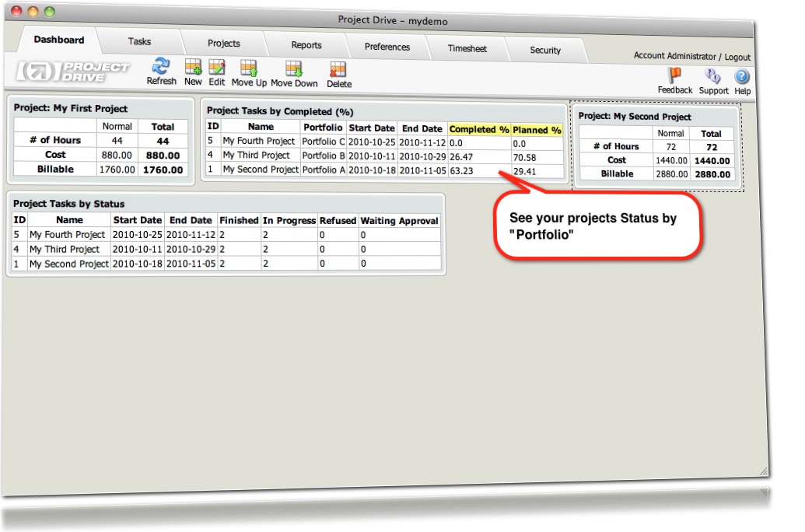The image size is (805, 532).
Task: Click the Move Up icon
Action: point(249,68)
